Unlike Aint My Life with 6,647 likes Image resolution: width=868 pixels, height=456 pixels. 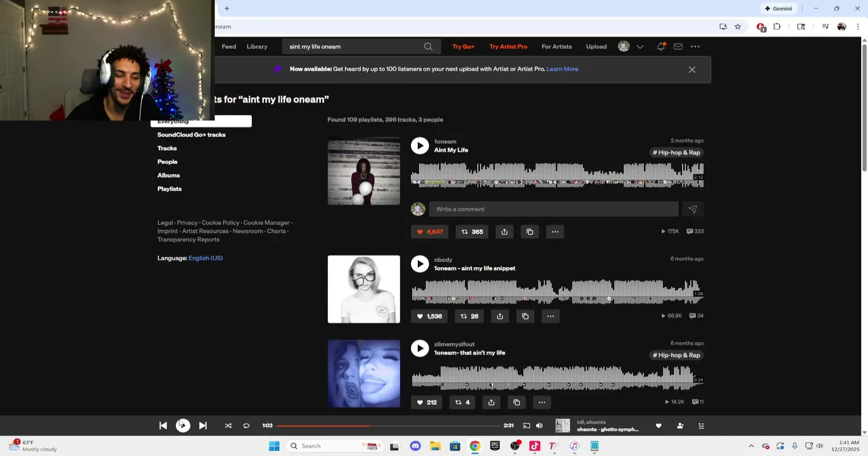(429, 232)
